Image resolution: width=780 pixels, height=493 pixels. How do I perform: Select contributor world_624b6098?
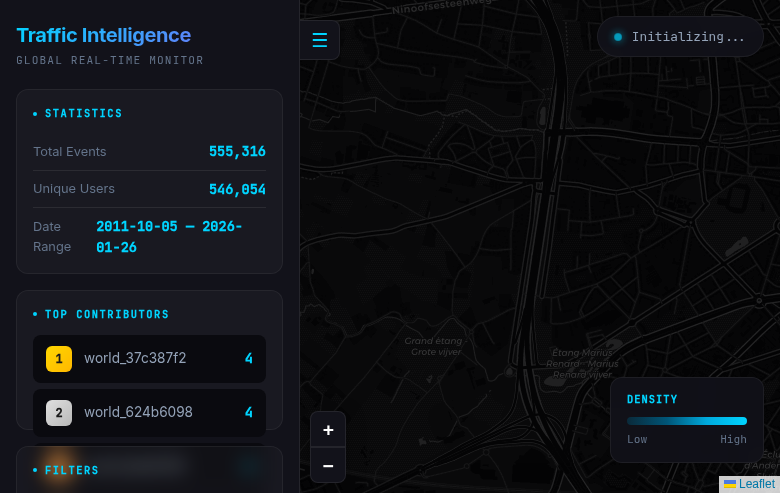(149, 412)
